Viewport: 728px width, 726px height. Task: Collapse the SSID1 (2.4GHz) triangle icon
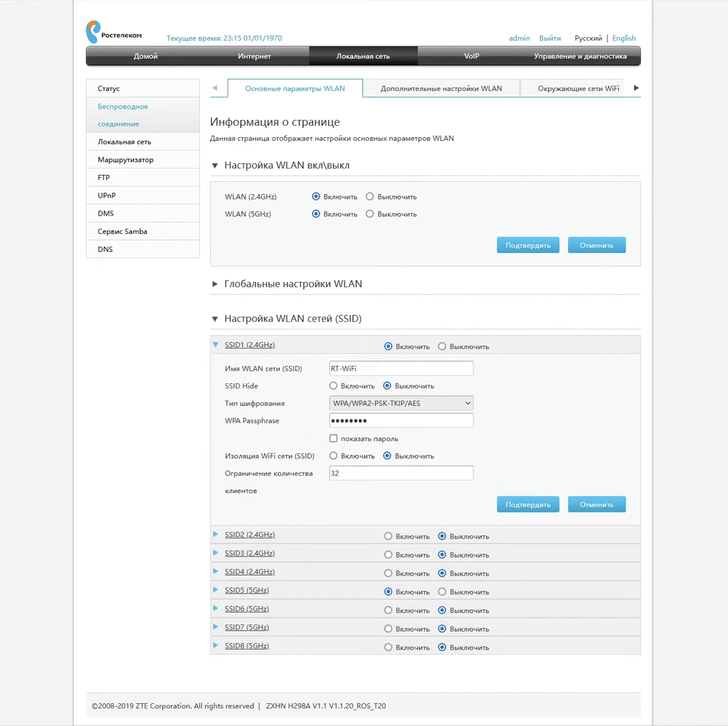[x=215, y=345]
